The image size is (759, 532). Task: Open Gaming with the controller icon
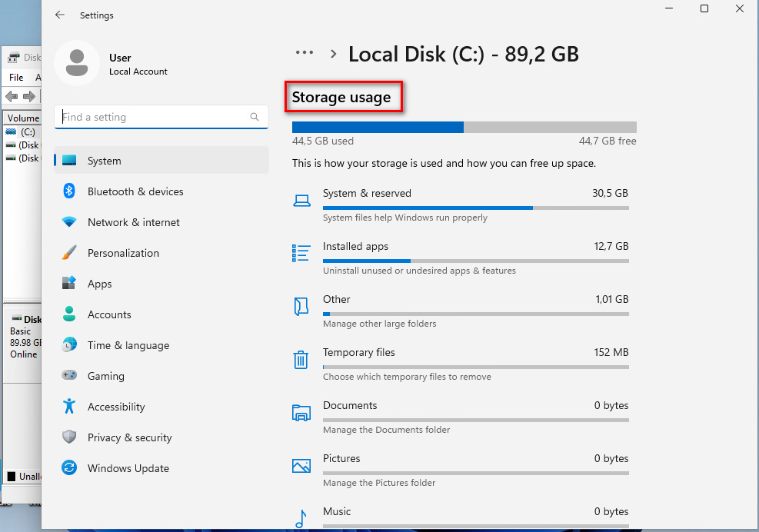point(69,376)
